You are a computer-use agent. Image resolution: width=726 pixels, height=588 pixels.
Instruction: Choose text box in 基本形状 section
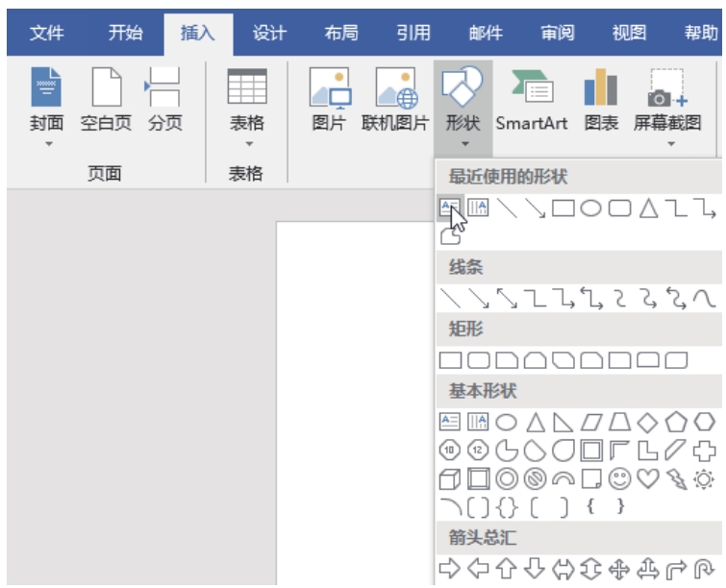[x=450, y=422]
